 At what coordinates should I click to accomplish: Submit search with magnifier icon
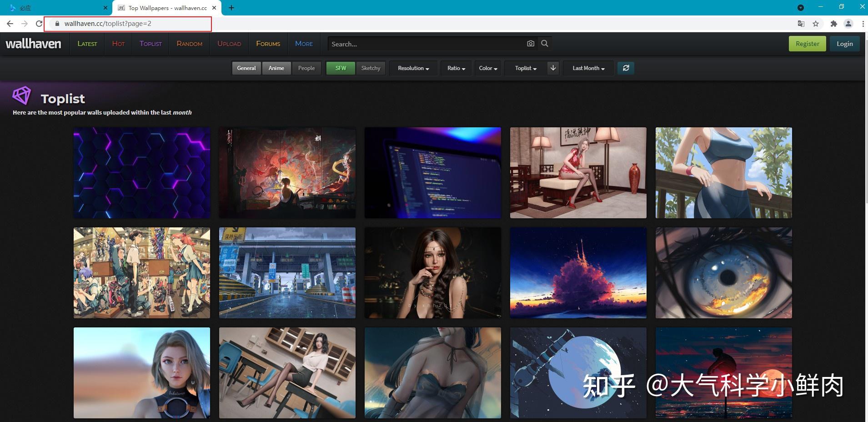pyautogui.click(x=545, y=44)
